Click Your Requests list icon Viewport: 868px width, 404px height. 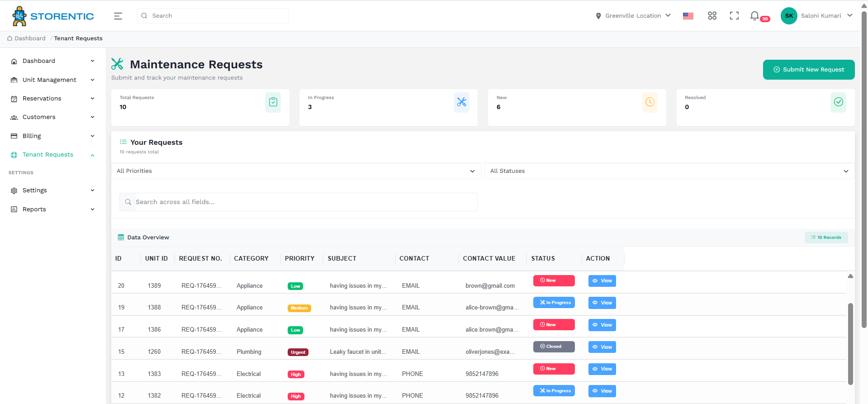[123, 142]
